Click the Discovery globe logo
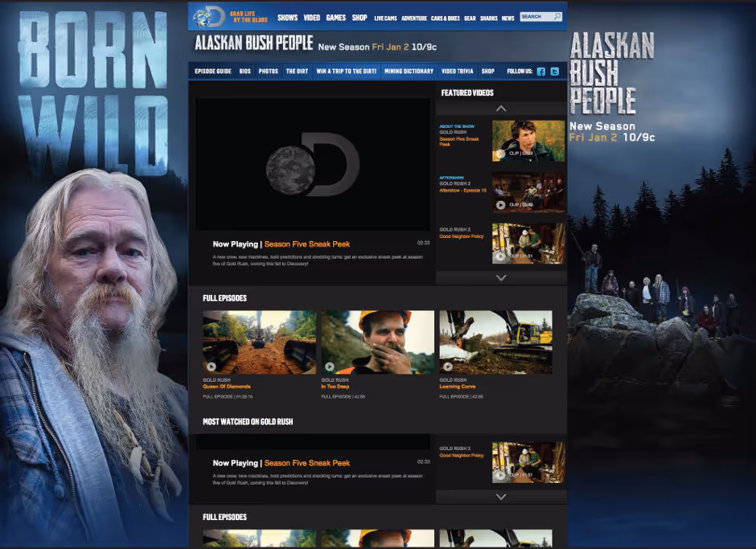 pos(209,18)
